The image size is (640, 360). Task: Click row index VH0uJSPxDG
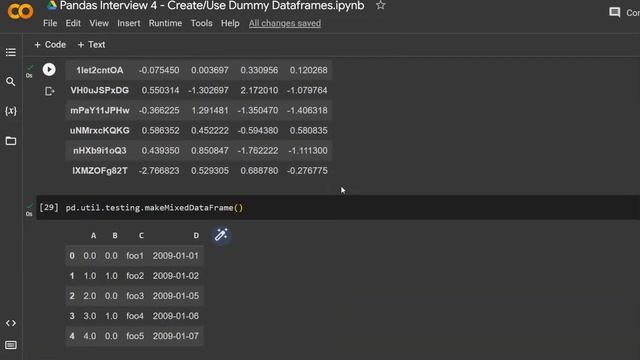coord(100,90)
